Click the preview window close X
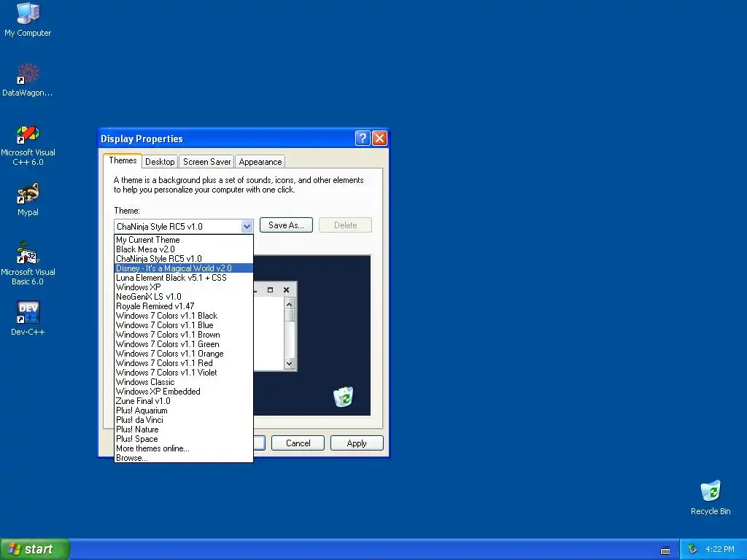 (x=286, y=289)
